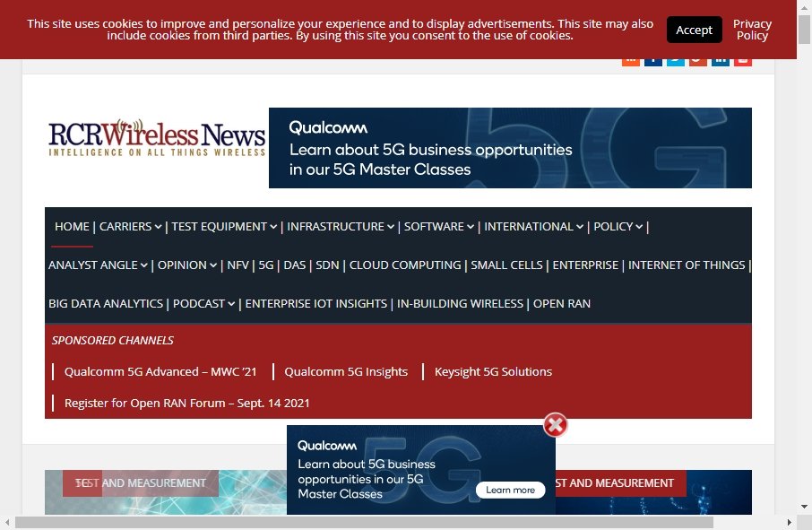Open the NFV menu item

pyautogui.click(x=238, y=265)
